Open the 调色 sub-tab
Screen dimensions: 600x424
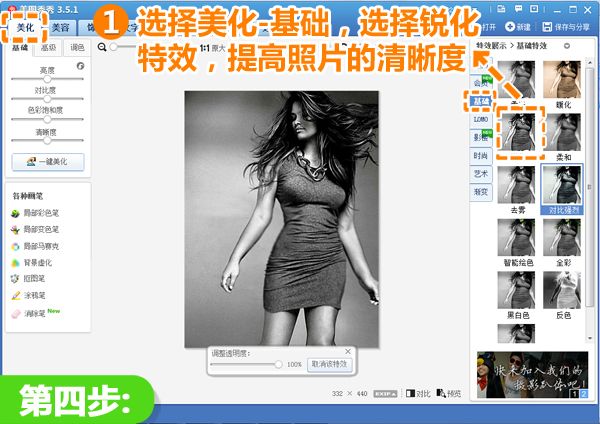pyautogui.click(x=77, y=47)
